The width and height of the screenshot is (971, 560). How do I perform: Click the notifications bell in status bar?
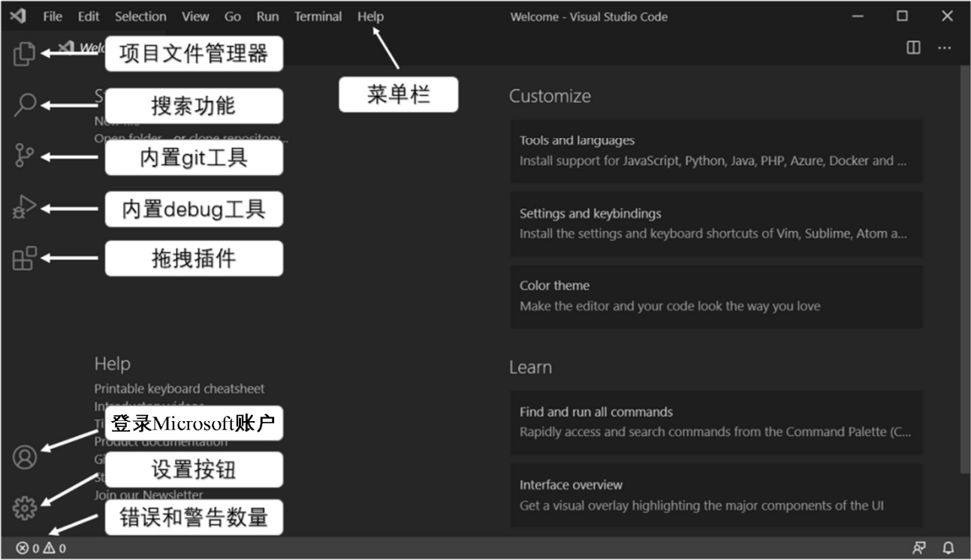[x=948, y=548]
